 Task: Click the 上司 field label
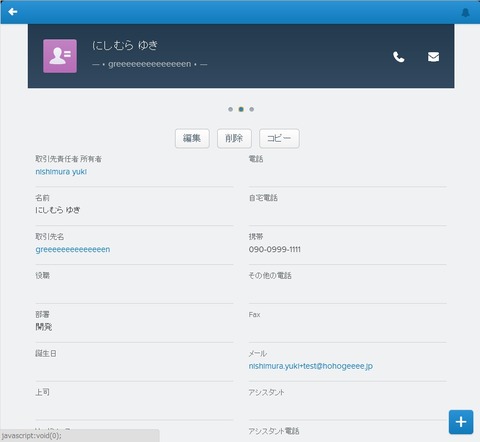click(x=42, y=392)
